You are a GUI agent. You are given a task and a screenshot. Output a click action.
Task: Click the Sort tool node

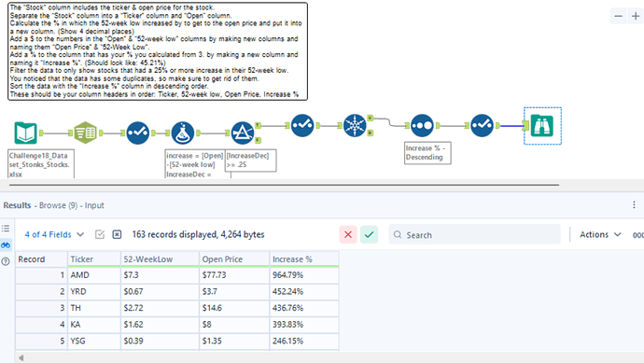tap(422, 125)
